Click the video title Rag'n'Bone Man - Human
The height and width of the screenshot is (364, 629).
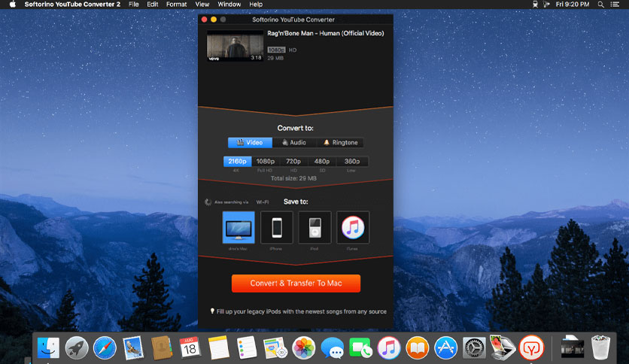point(325,33)
